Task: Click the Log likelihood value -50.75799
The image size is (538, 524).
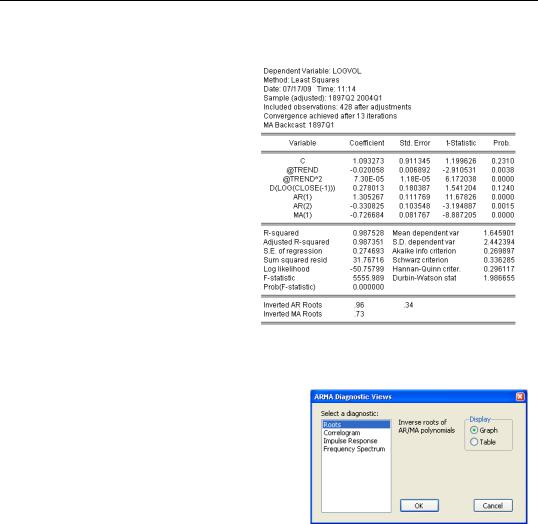Action: click(x=367, y=269)
